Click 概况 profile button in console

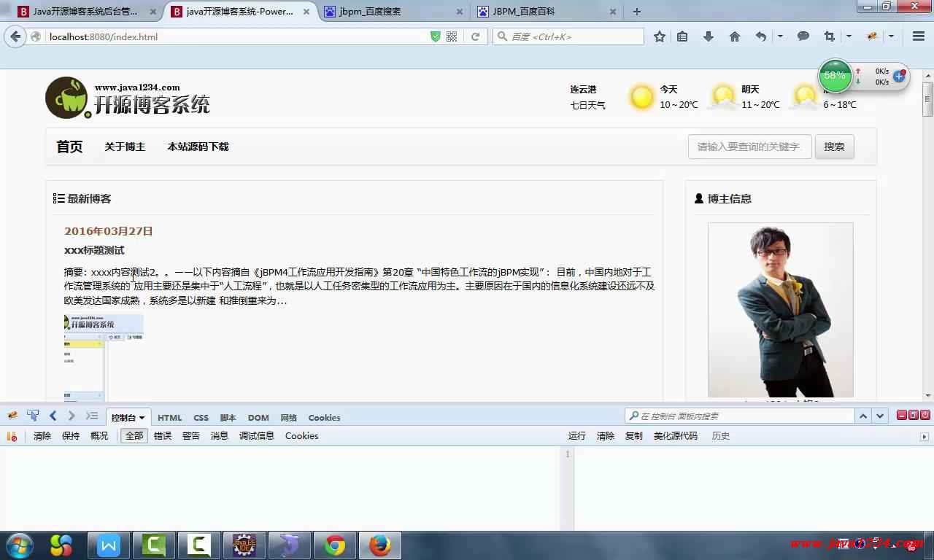(99, 436)
